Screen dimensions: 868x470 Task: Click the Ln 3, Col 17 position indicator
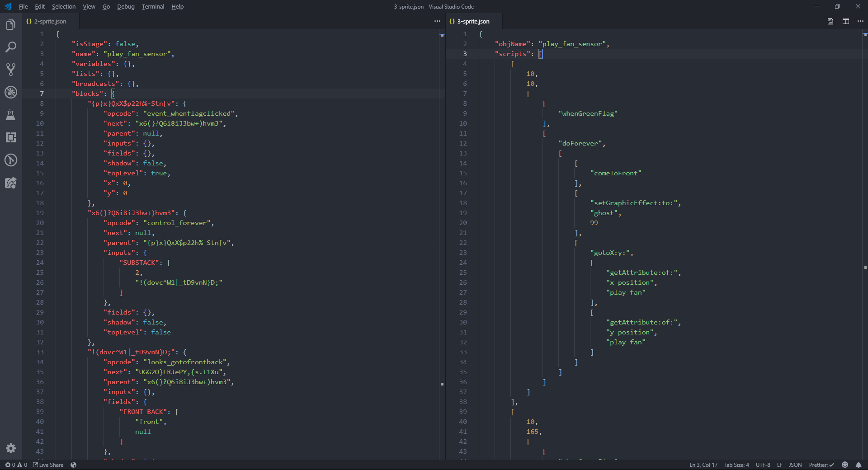(x=703, y=465)
